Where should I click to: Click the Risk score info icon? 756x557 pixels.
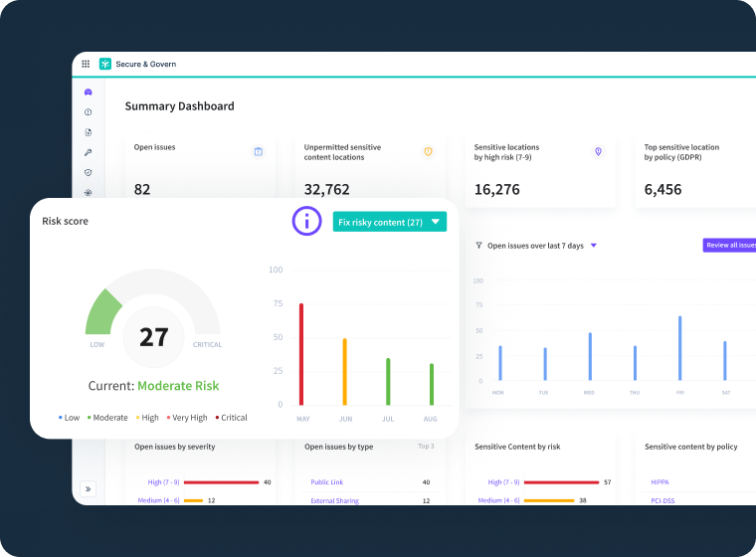pos(306,221)
